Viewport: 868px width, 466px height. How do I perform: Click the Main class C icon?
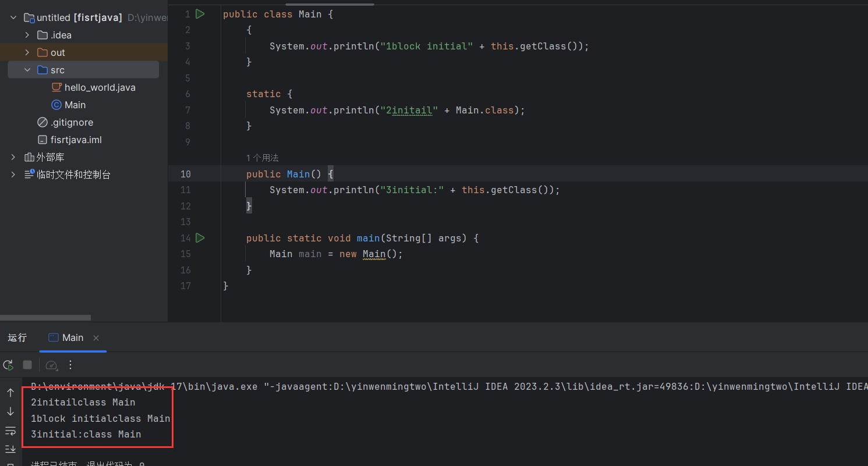click(56, 105)
